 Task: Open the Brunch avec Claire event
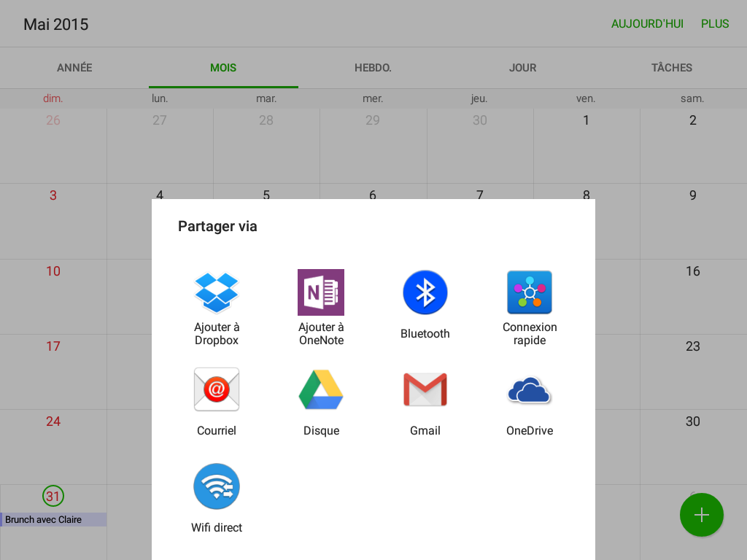53,519
